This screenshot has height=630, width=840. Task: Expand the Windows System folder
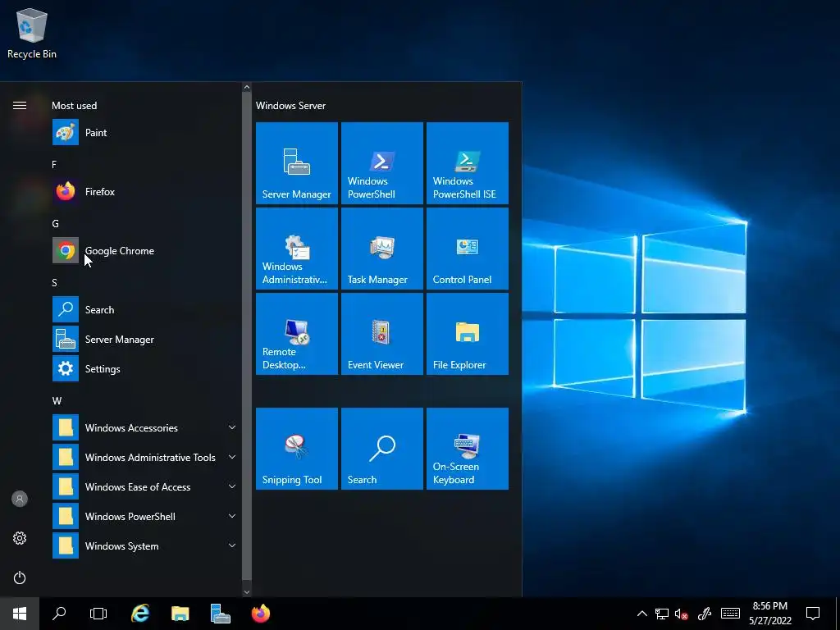click(144, 546)
